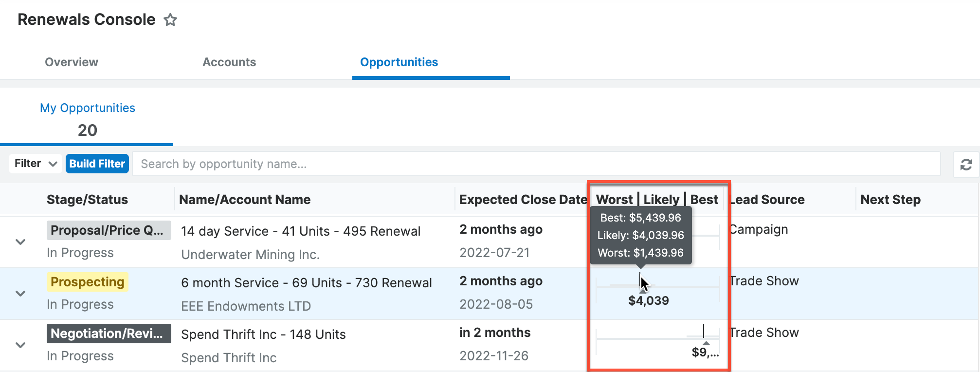Open Underwater Mining Inc. account

(250, 255)
